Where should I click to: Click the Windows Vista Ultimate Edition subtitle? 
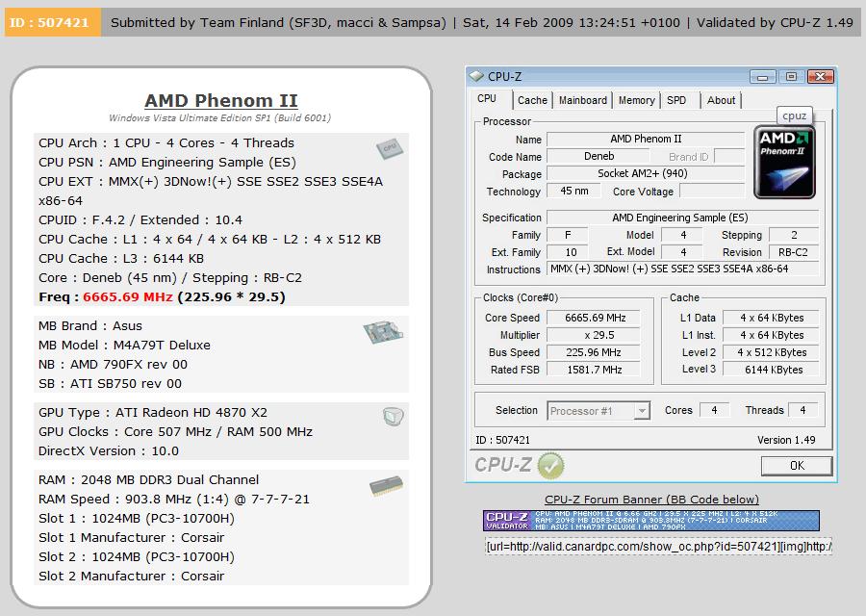[x=219, y=117]
